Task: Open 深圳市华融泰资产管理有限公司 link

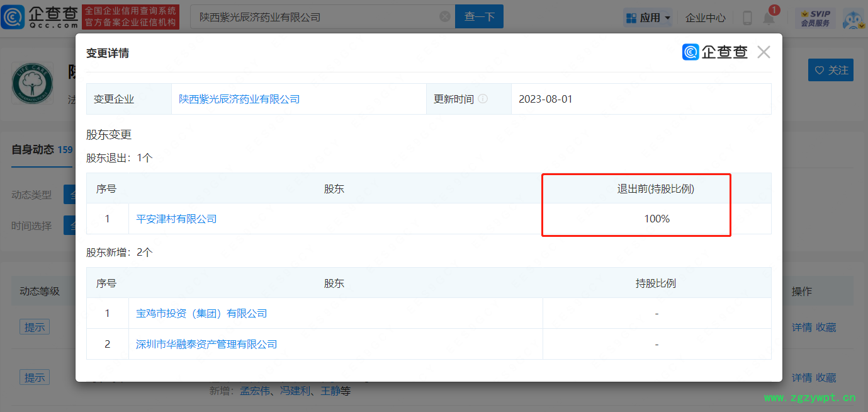Action: coord(206,344)
